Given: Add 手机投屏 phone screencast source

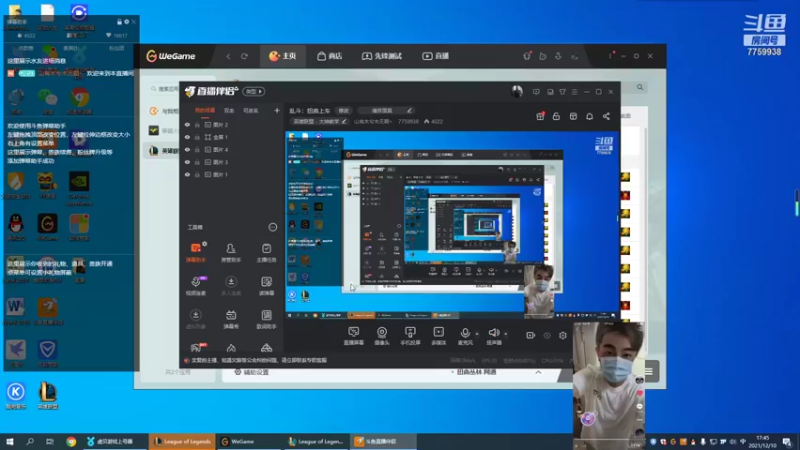Looking at the screenshot, I should pyautogui.click(x=410, y=336).
